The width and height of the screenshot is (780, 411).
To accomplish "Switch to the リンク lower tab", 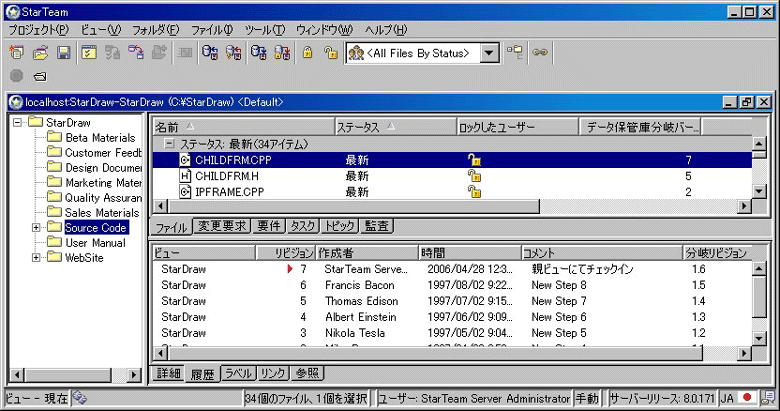I will (x=273, y=373).
